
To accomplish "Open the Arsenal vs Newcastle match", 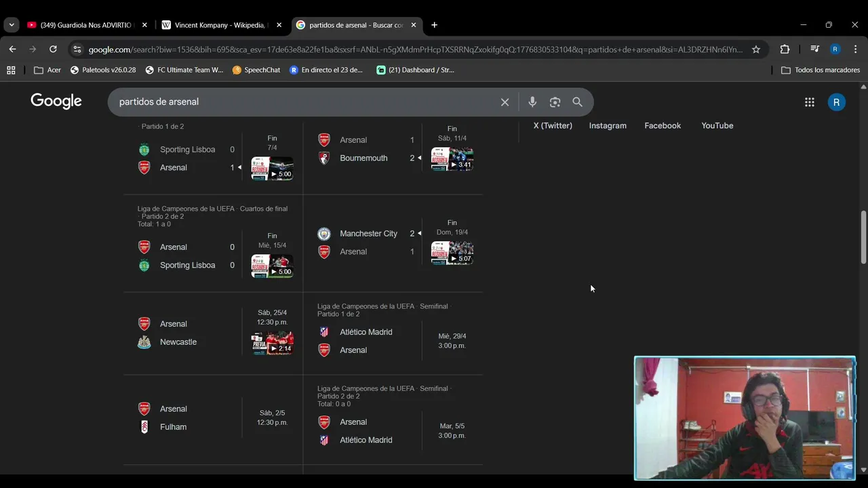I will (x=214, y=333).
